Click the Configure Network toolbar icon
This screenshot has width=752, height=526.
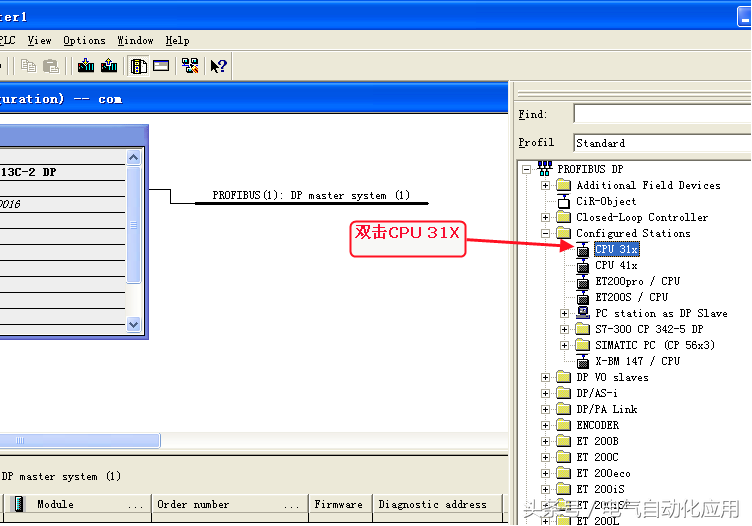[x=189, y=66]
